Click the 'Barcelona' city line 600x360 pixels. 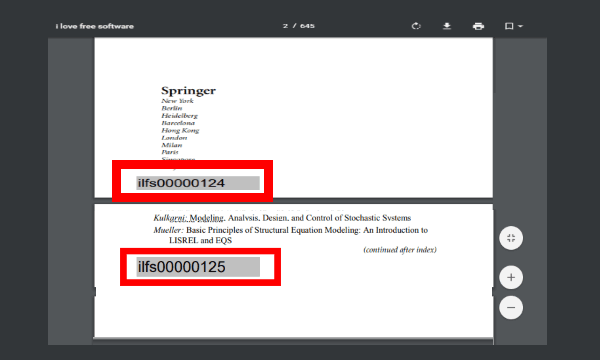coord(178,123)
